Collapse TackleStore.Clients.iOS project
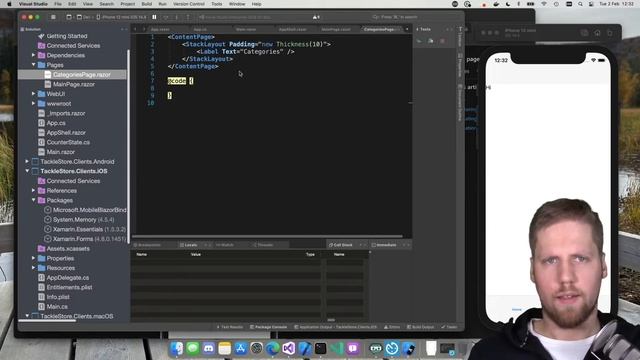Viewport: 640px width, 360px height. click(x=27, y=171)
